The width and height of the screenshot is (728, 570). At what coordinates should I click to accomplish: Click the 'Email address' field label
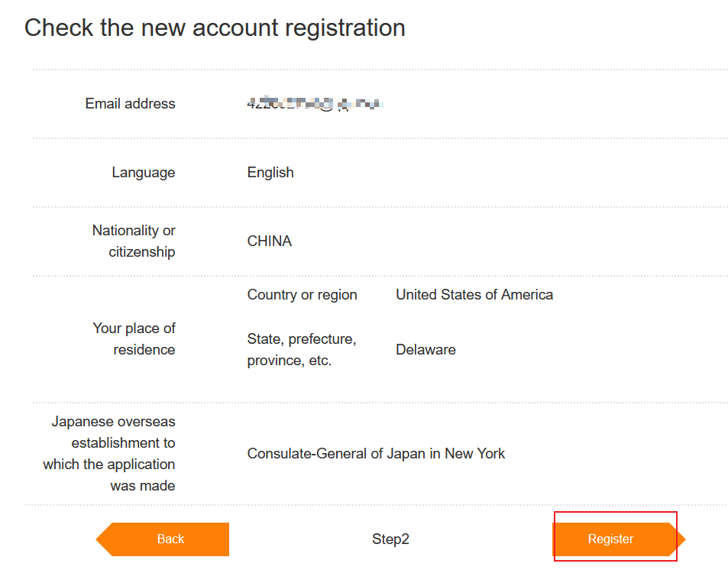[130, 104]
